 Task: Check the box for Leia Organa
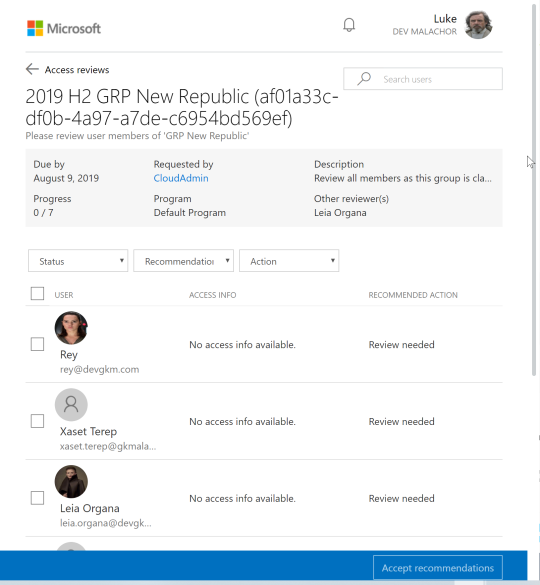(37, 498)
